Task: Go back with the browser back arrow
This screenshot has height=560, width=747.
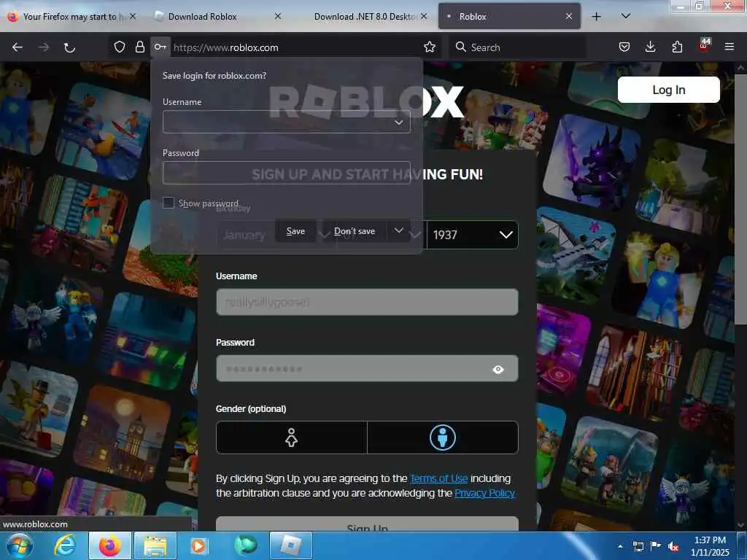Action: point(18,47)
